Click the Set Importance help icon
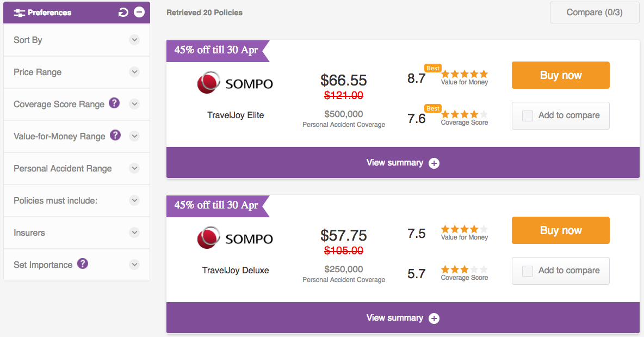This screenshot has height=337, width=644. pos(83,264)
